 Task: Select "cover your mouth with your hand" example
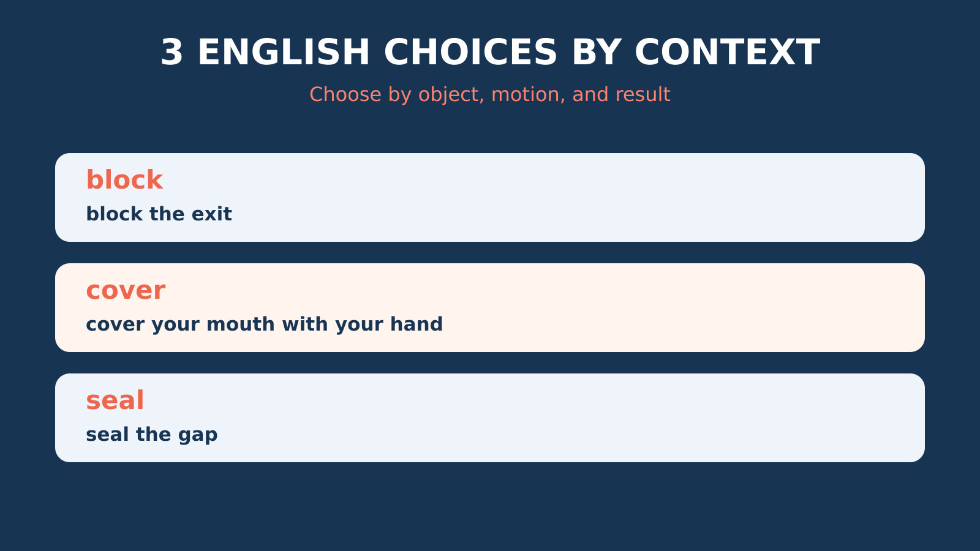point(264,324)
